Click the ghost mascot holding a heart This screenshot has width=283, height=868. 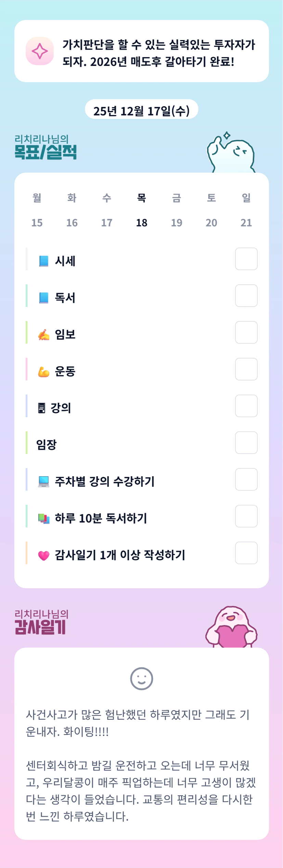point(232,627)
